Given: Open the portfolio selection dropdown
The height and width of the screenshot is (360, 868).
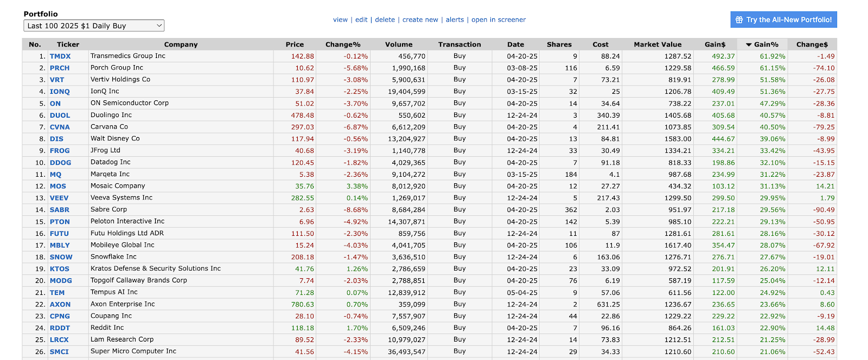Looking at the screenshot, I should tap(94, 25).
